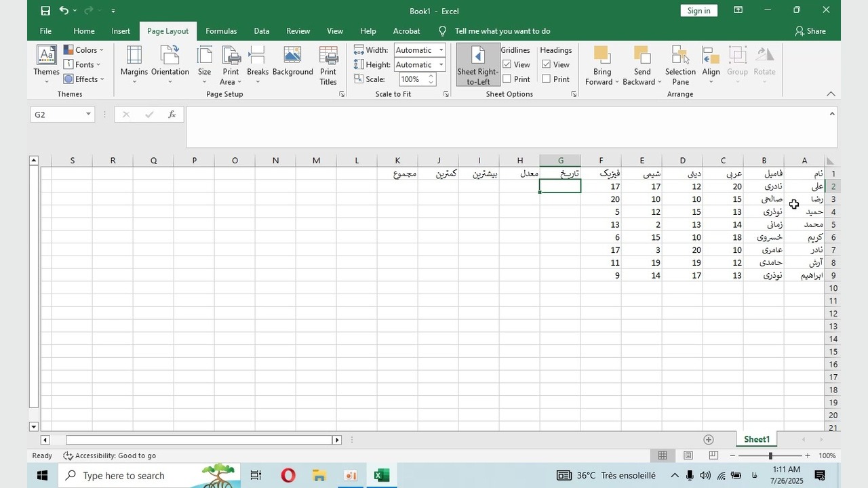Open the File menu

45,31
